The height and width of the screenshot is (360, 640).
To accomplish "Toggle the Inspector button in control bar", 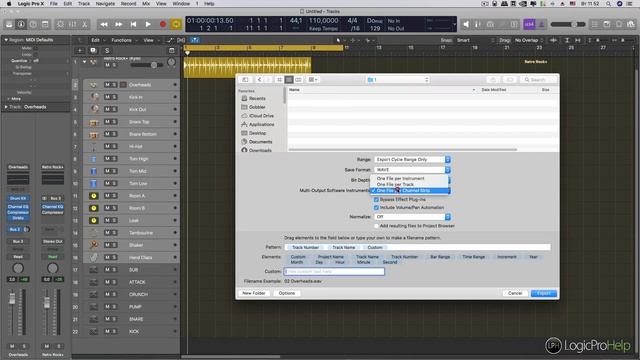I will tap(21, 24).
